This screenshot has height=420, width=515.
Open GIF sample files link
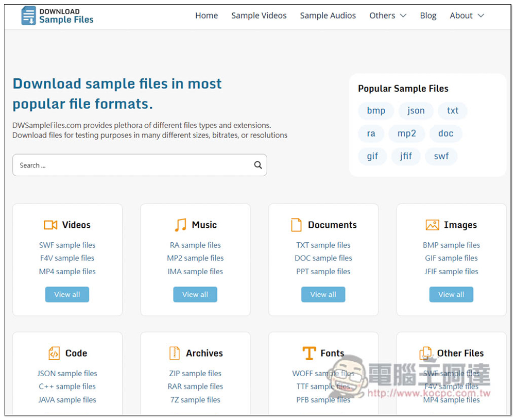coord(451,258)
